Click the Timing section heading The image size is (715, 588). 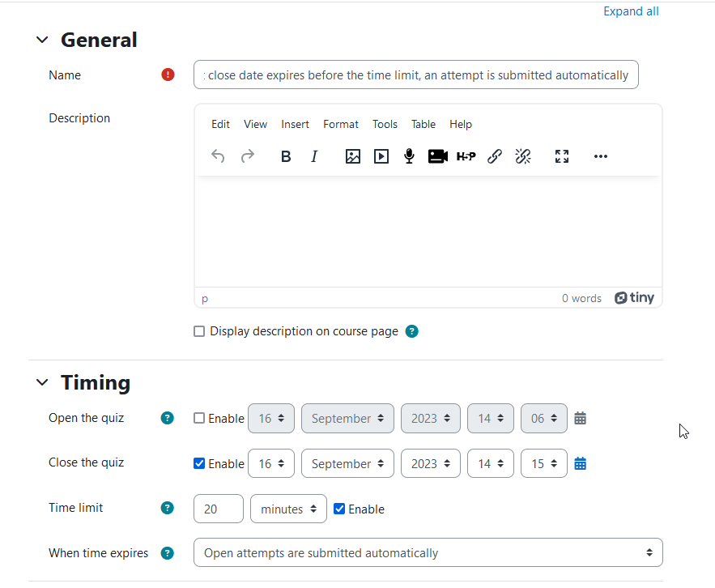coord(96,382)
